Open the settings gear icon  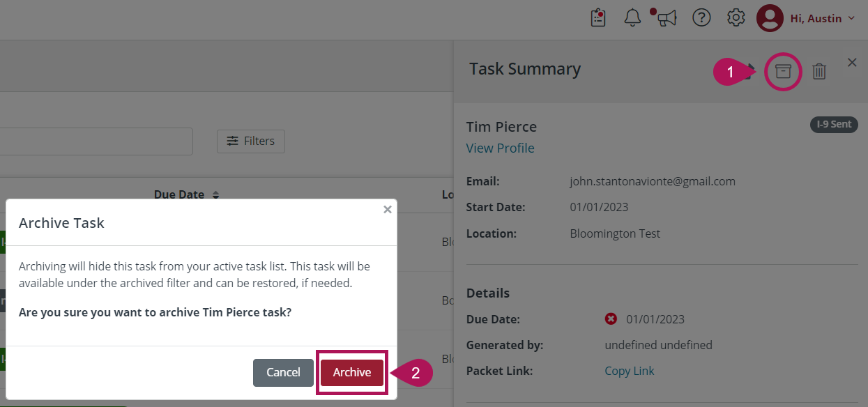point(736,18)
